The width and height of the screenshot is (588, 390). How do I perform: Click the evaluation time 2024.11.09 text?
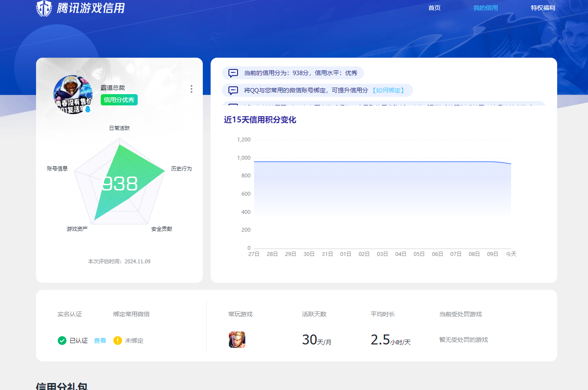tap(119, 262)
